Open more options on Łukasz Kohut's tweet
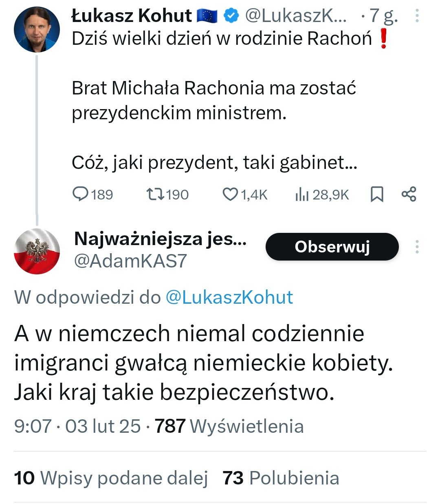The height and width of the screenshot is (504, 440). coord(417,16)
